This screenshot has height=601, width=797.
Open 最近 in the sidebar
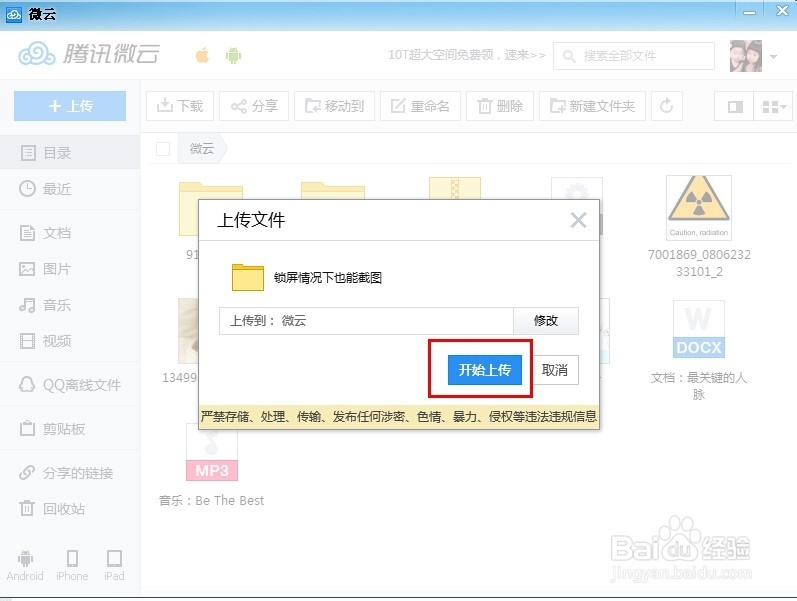(70, 189)
